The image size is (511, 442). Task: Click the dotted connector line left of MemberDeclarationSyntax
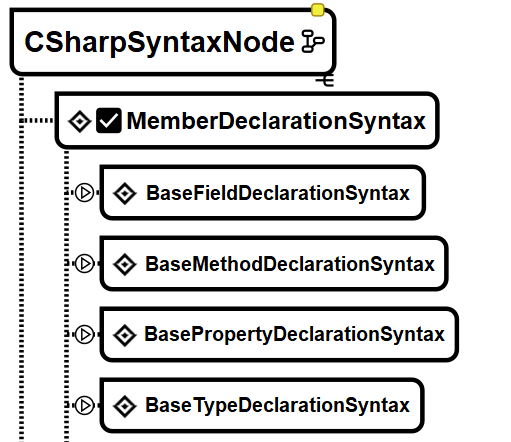37,120
